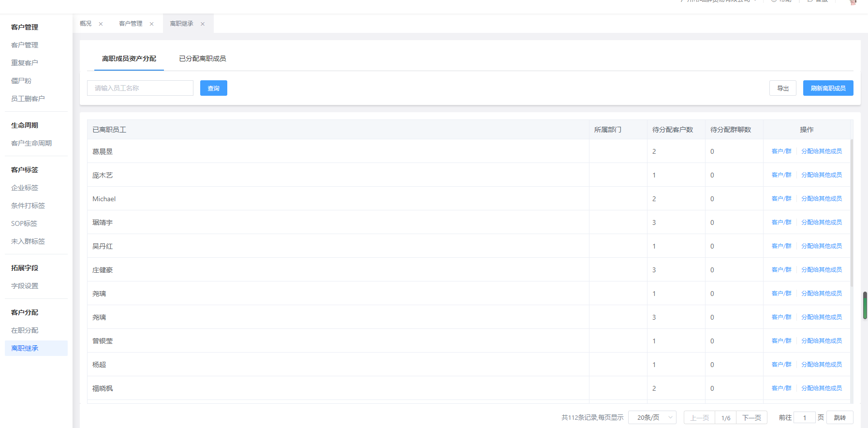Select the 离职成员资产分配 tab
Image resolution: width=868 pixels, height=428 pixels.
tap(129, 59)
